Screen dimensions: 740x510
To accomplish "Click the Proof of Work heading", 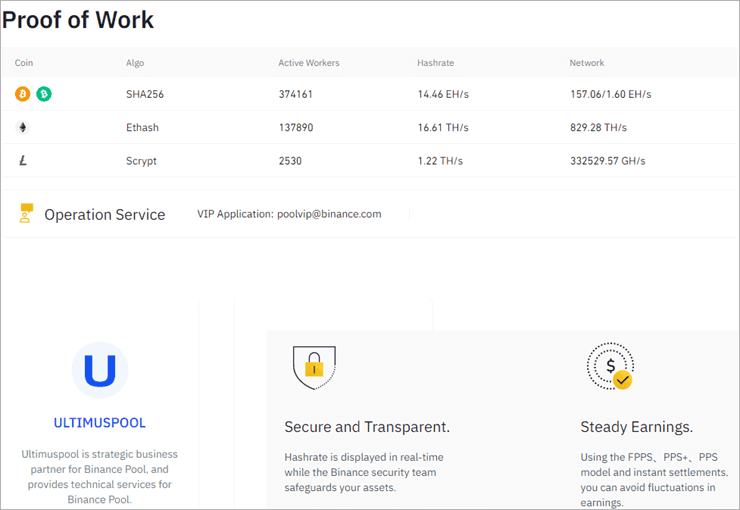I will (x=78, y=20).
